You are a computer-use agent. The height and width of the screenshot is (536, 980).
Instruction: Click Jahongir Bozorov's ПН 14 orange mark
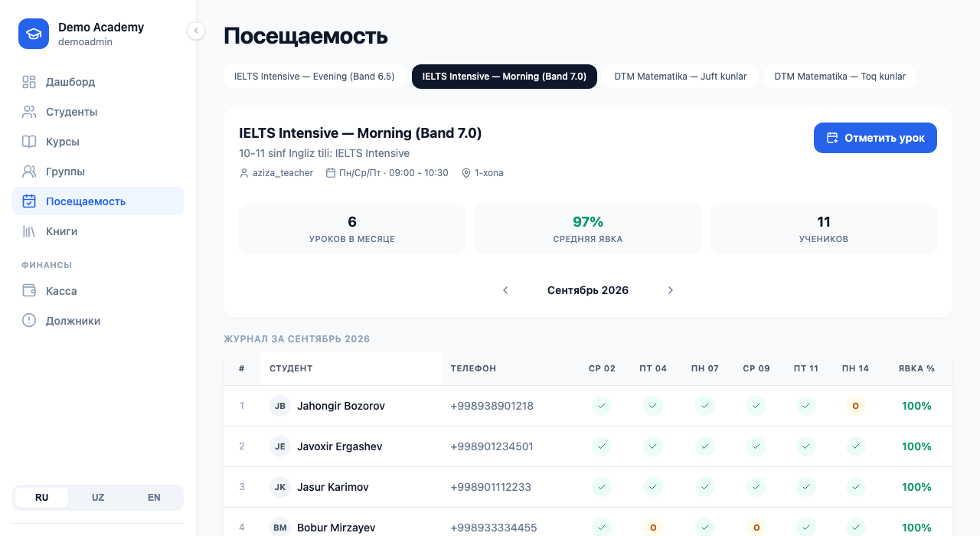tap(855, 406)
